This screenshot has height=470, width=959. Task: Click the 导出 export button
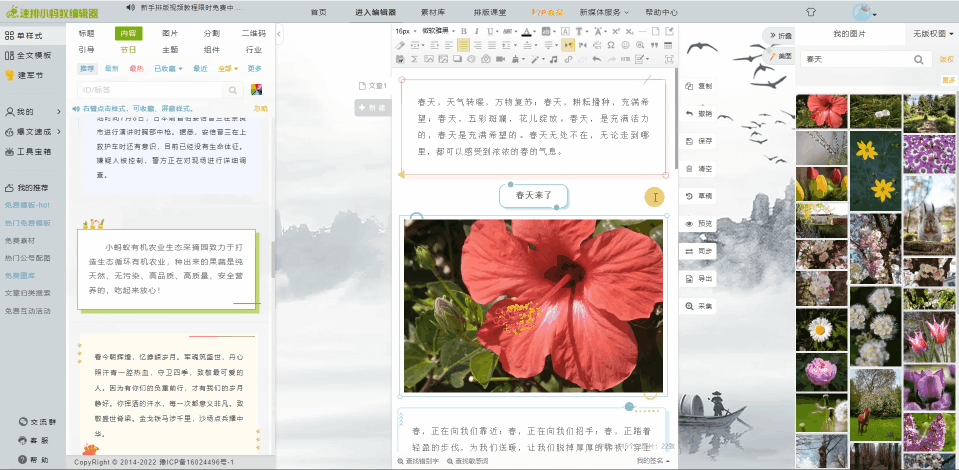point(699,279)
